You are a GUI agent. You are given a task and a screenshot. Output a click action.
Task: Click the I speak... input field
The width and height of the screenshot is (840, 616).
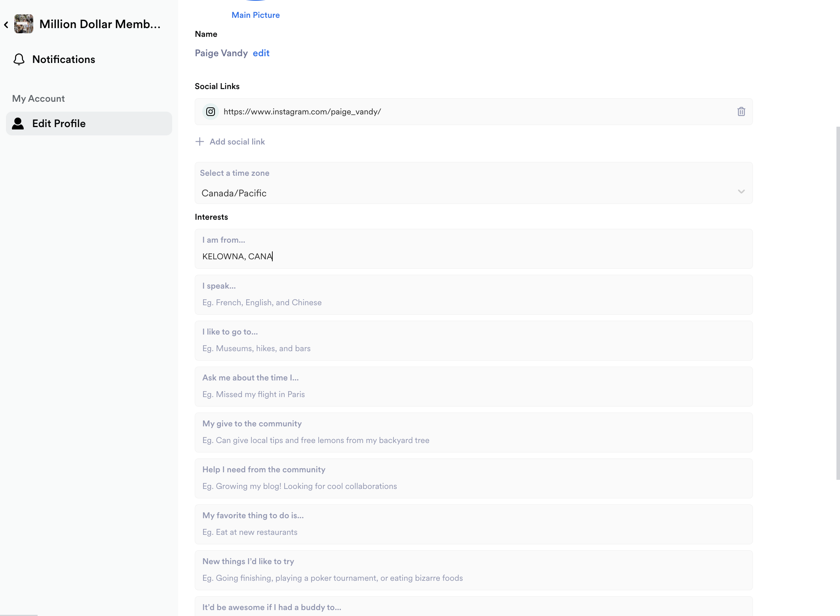(473, 295)
